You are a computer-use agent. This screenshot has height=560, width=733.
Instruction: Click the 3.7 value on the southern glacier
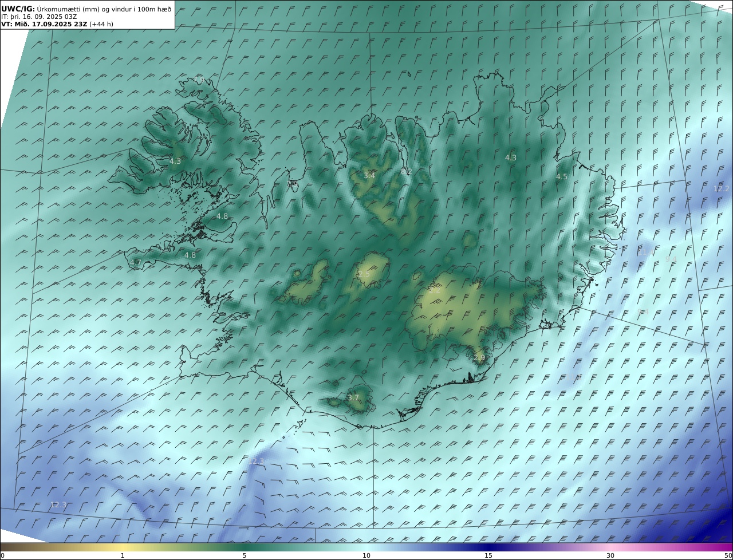(x=353, y=397)
